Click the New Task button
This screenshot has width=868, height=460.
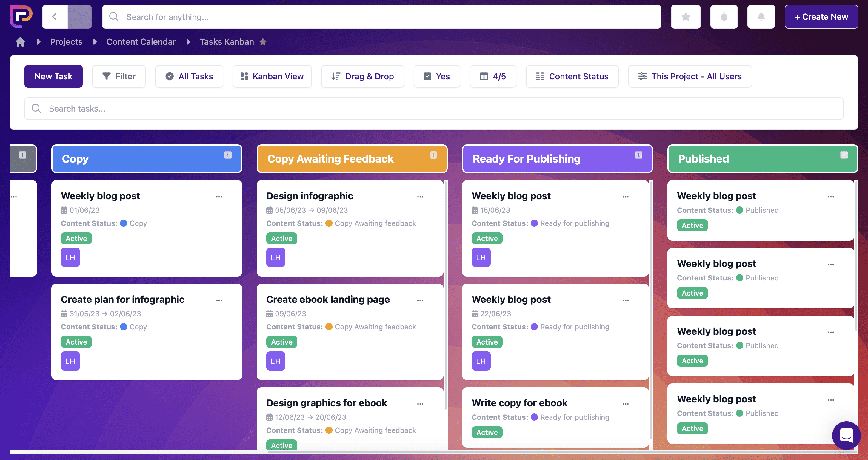53,76
